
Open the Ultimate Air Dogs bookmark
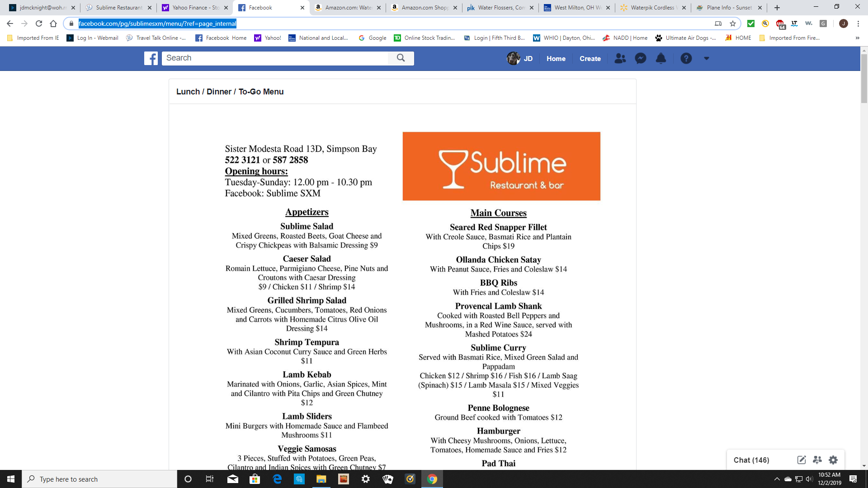click(685, 38)
